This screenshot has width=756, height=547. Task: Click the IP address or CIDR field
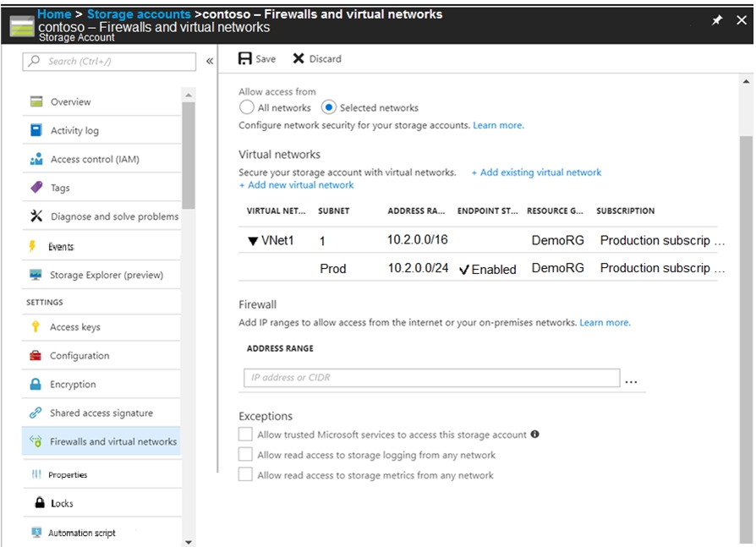432,377
